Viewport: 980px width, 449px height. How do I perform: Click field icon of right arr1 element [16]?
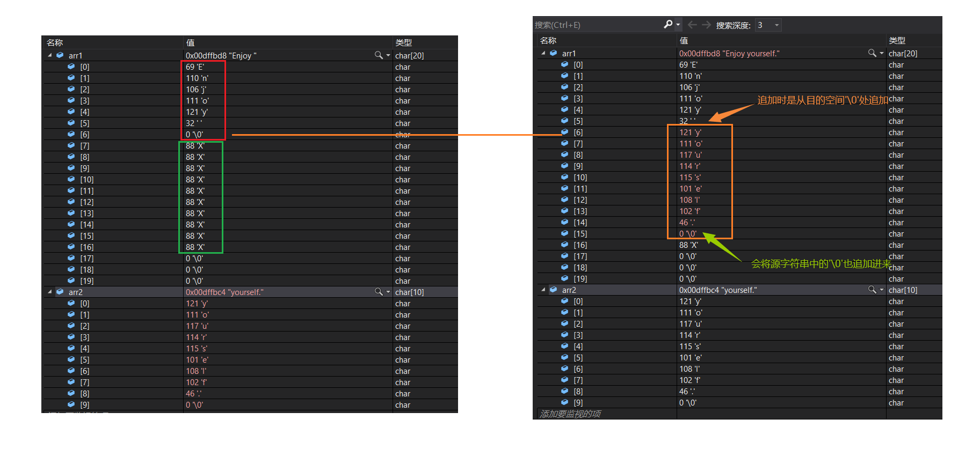coord(564,245)
